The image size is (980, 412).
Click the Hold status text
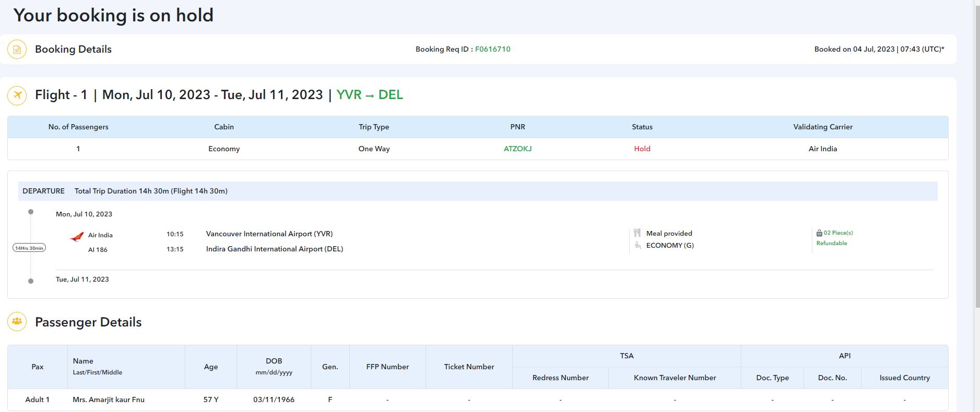[x=642, y=149]
